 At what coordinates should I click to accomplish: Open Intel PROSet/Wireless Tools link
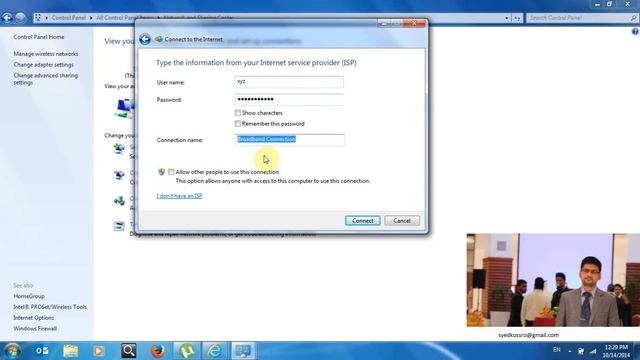(x=50, y=307)
